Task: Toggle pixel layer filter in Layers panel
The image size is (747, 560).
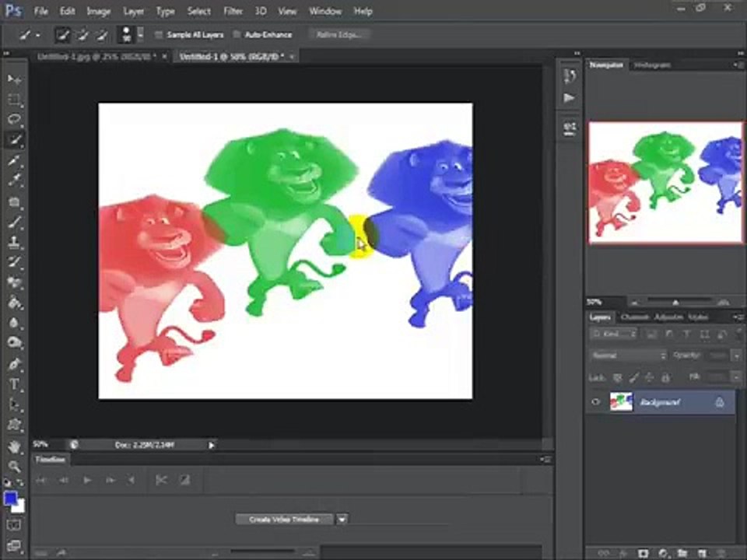Action: (x=651, y=334)
